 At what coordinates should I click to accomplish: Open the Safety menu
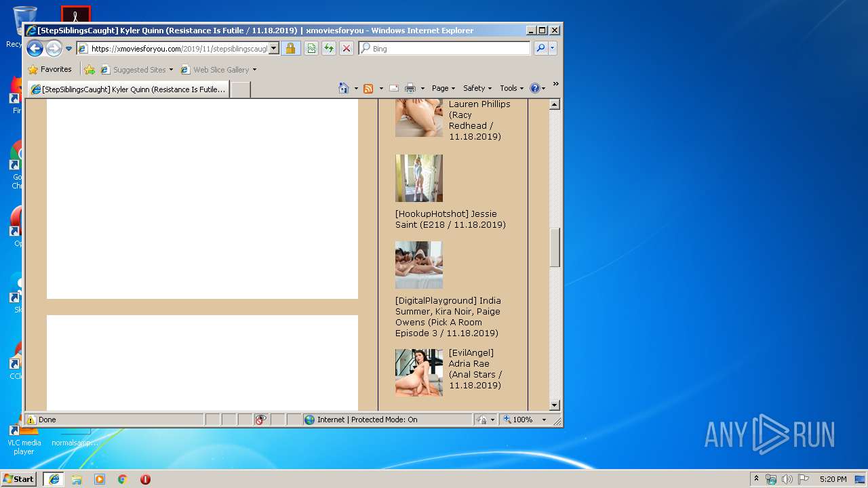(x=477, y=88)
